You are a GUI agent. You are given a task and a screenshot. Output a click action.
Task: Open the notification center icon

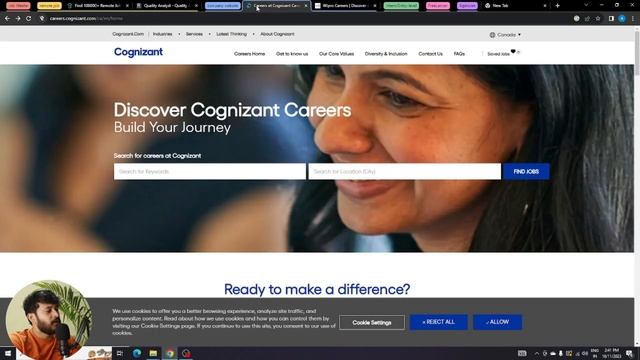pos(629,353)
